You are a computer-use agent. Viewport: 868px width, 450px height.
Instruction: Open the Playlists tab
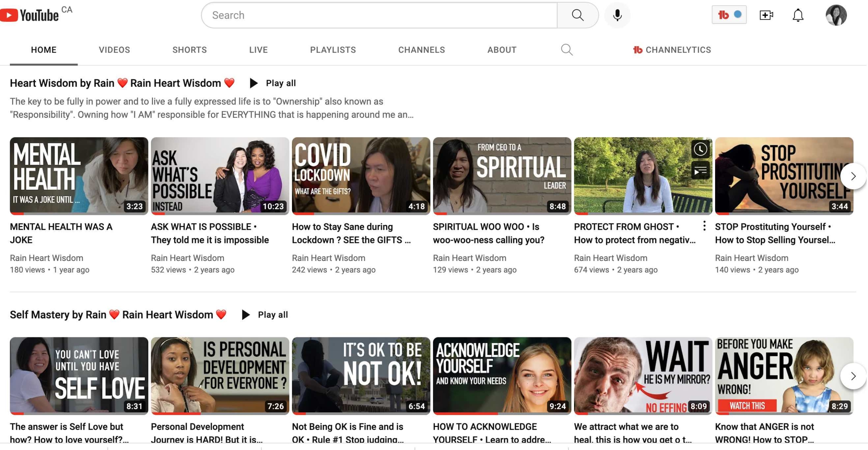(x=333, y=50)
